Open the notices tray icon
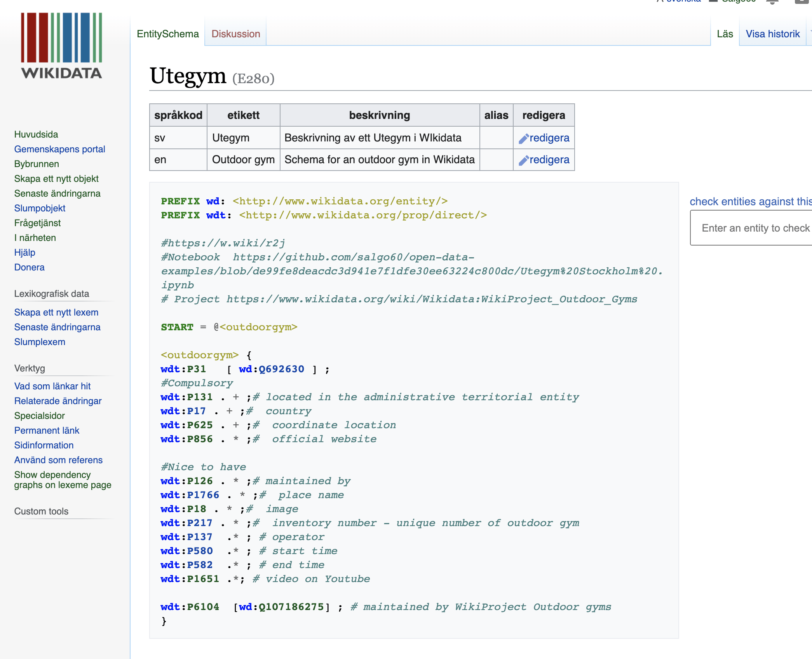812x659 pixels. point(801,2)
